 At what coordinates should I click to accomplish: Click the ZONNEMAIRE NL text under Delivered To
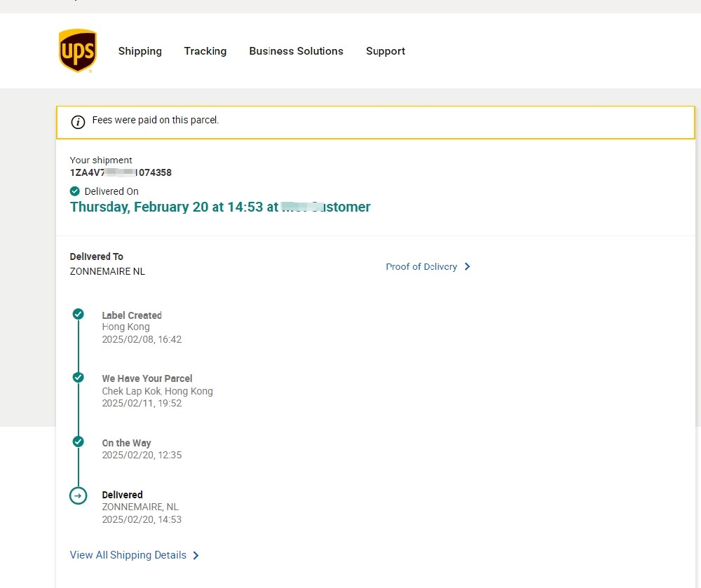point(107,271)
